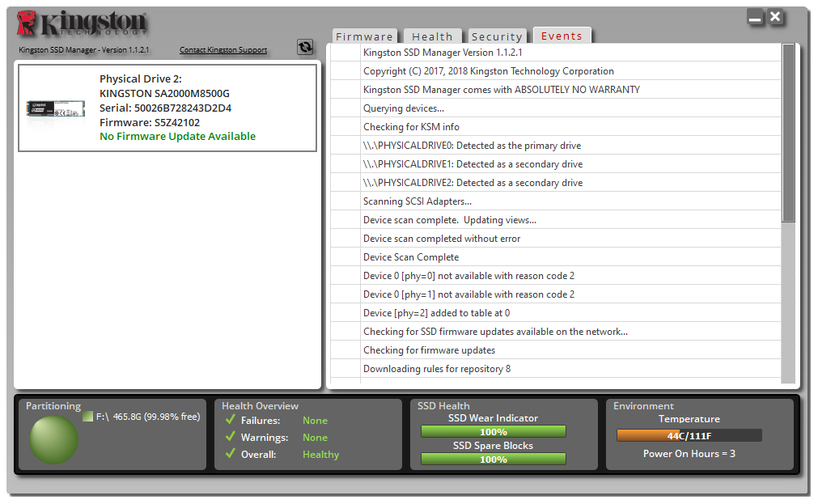Image resolution: width=818 pixels, height=504 pixels.
Task: Select the Copyright (C) 2017, 2018 event row
Action: tap(556, 71)
